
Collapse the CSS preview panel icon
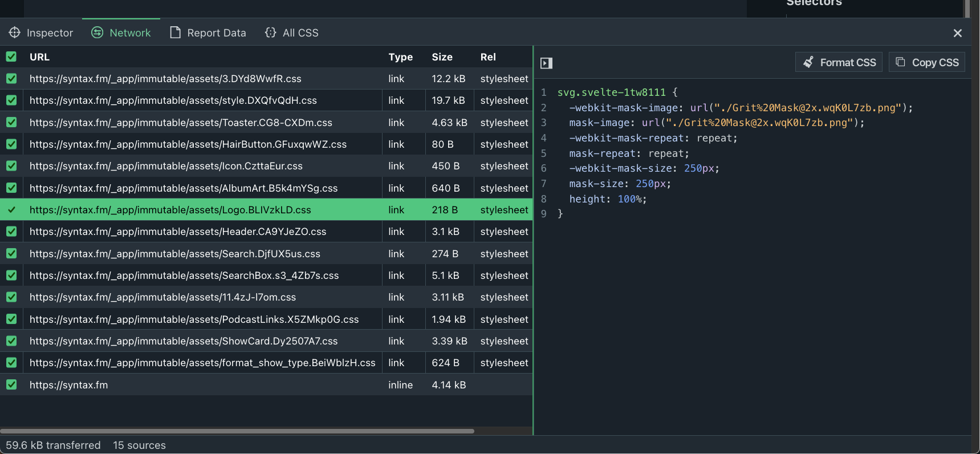point(546,63)
